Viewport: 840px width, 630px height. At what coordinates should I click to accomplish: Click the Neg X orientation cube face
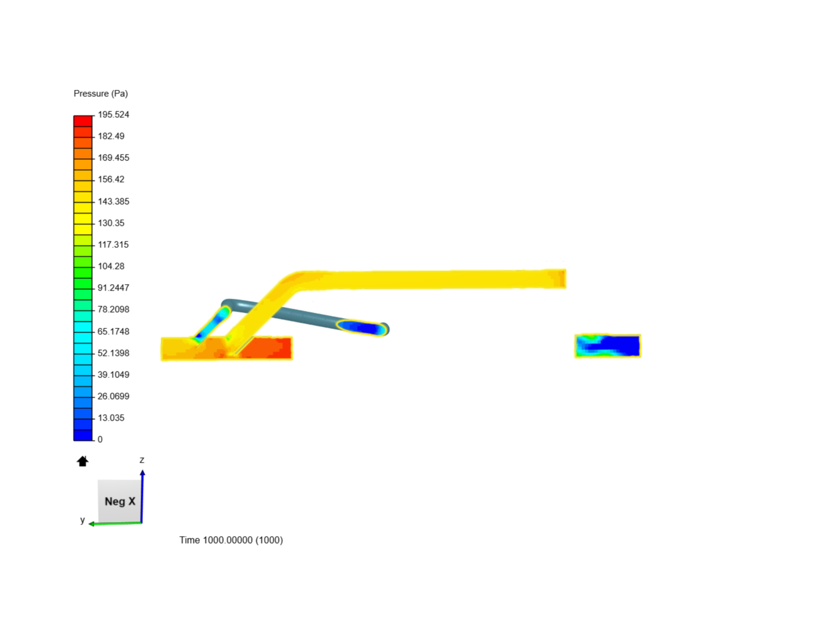[x=120, y=501]
